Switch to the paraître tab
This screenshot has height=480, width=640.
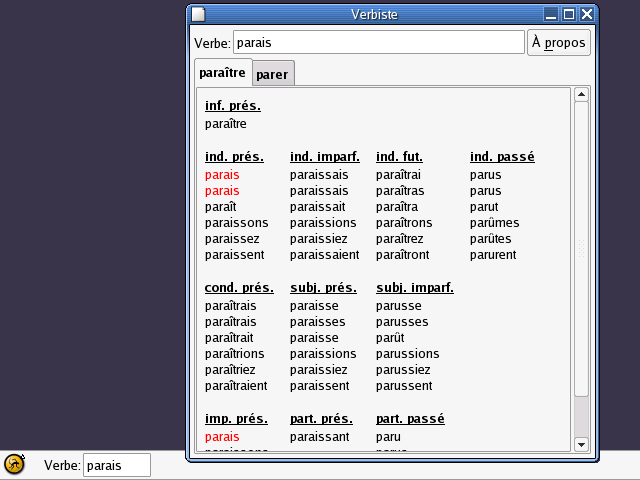[x=222, y=73]
